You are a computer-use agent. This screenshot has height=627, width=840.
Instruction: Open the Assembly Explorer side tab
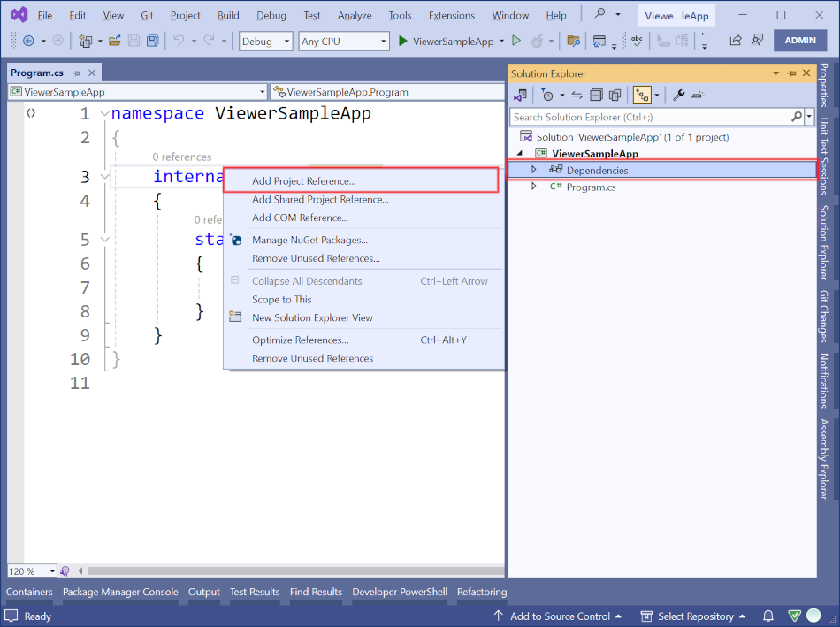pyautogui.click(x=824, y=459)
